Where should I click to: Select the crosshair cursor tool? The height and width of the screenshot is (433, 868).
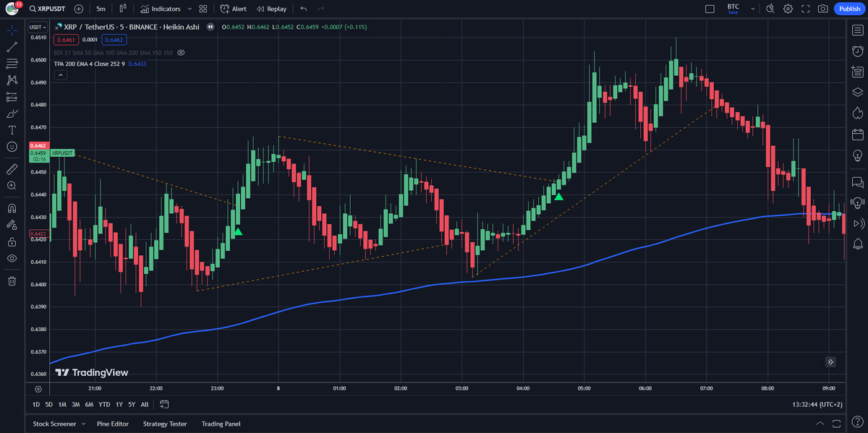12,30
